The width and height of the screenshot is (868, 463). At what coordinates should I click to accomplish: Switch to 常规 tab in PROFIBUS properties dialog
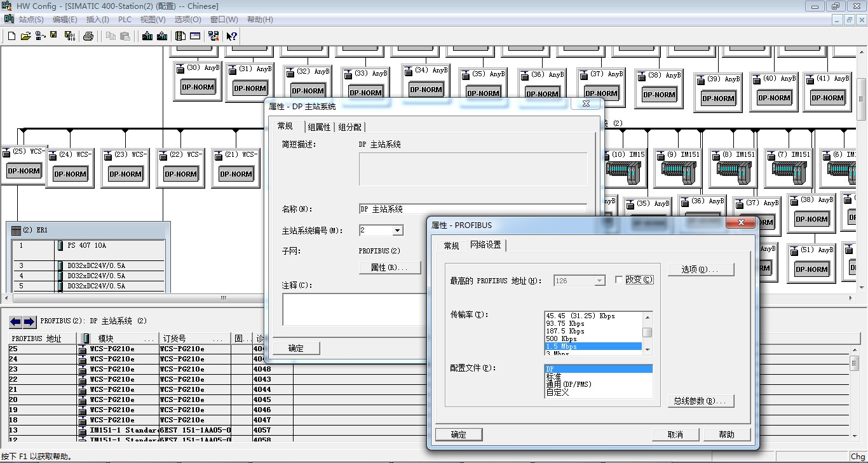[x=451, y=246]
